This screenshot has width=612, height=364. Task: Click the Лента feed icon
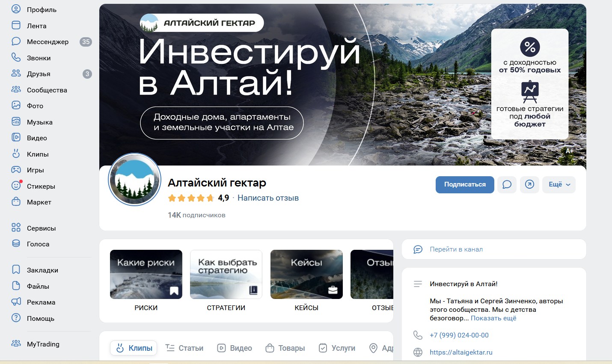16,25
